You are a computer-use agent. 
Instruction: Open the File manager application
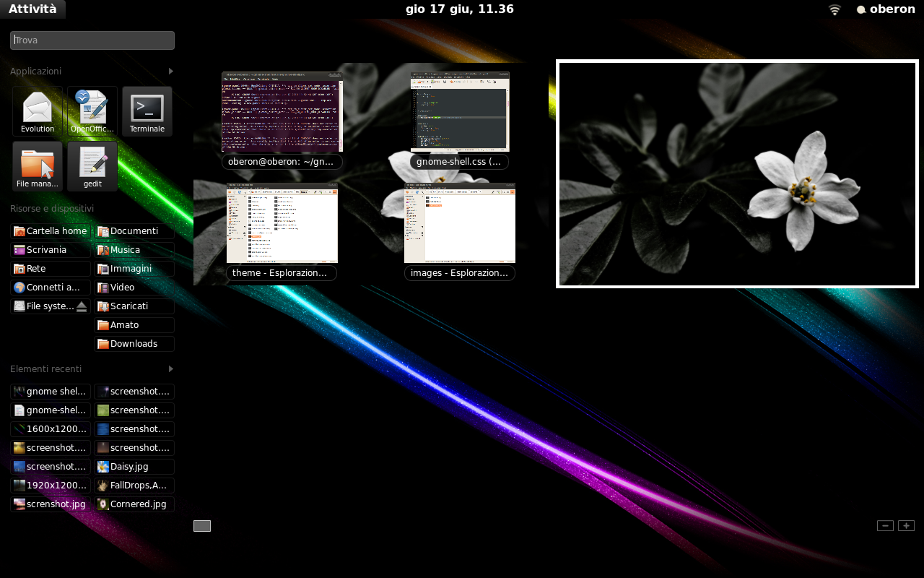pos(38,166)
